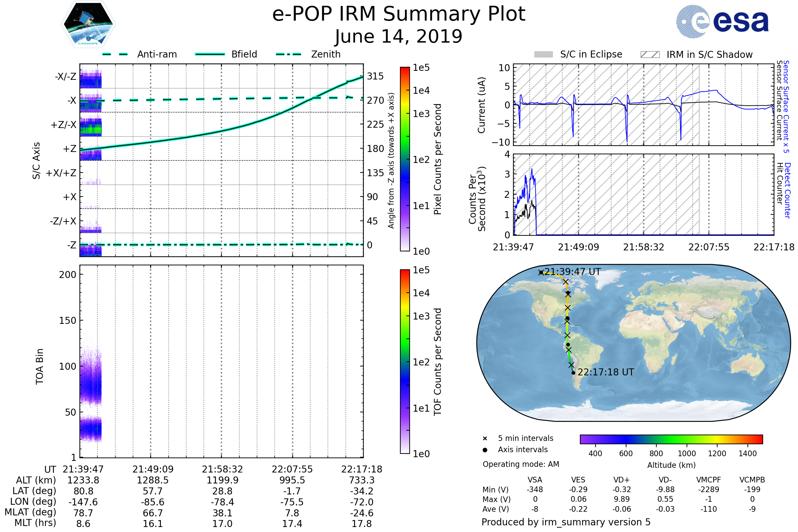
Task: Click the Axis intervals dot marker
Action: [485, 450]
